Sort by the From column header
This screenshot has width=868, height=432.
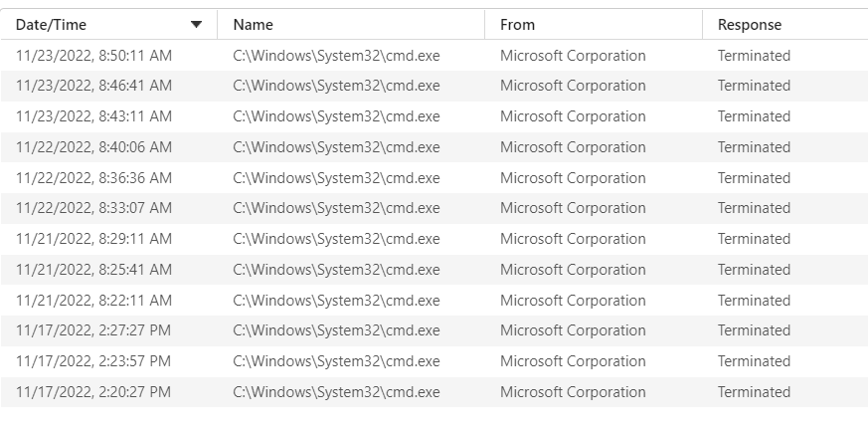(594, 24)
